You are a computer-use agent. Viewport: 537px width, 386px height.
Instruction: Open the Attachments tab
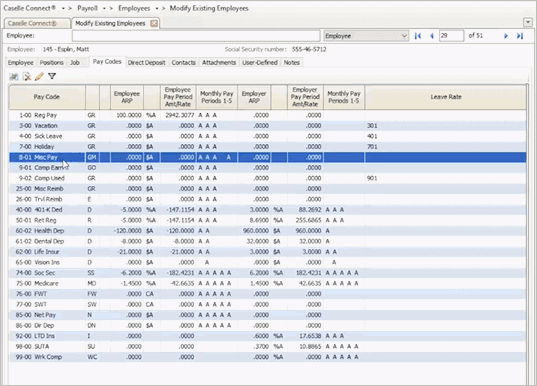(x=219, y=62)
